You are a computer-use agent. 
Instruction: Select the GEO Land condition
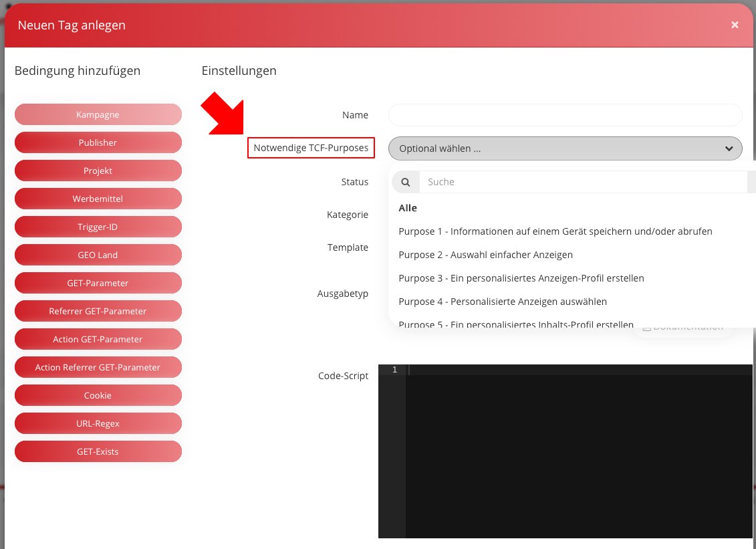tap(98, 255)
